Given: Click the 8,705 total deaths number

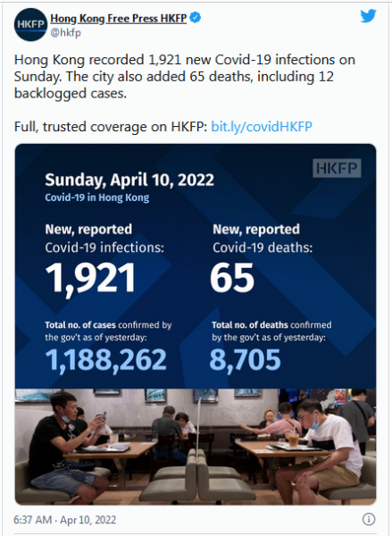Looking at the screenshot, I should pos(245,360).
